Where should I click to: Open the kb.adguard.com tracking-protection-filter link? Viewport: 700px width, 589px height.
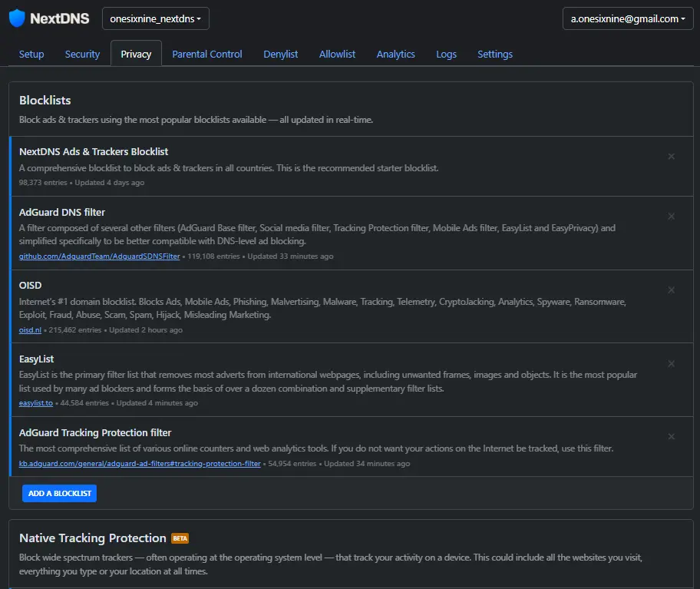point(140,464)
